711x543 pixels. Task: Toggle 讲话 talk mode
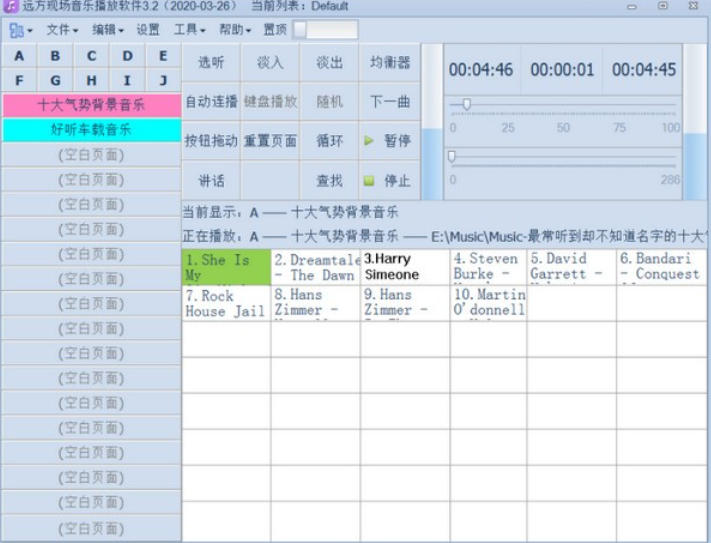[211, 181]
